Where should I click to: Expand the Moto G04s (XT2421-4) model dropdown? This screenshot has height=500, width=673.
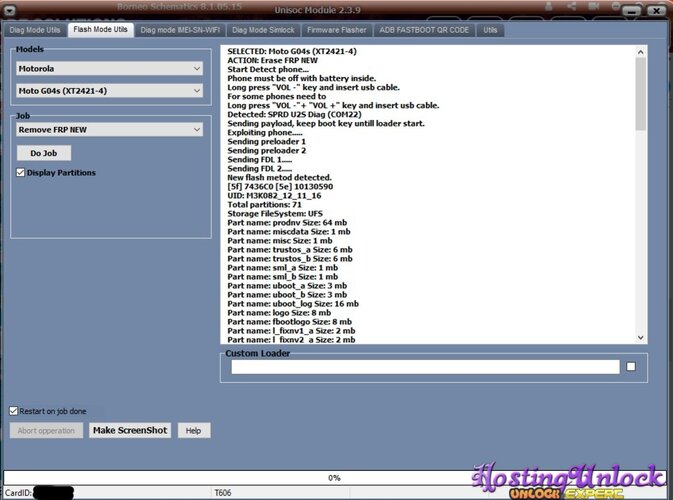click(109, 91)
